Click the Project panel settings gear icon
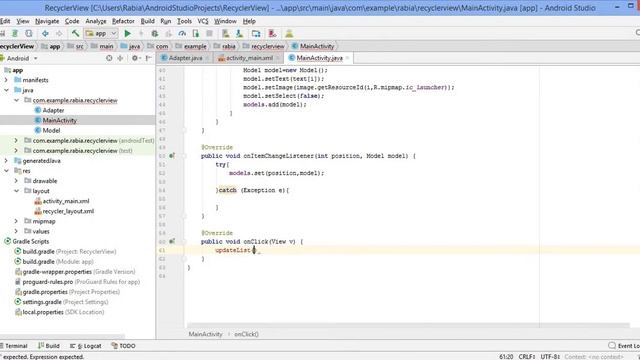The image size is (640, 360). click(135, 58)
